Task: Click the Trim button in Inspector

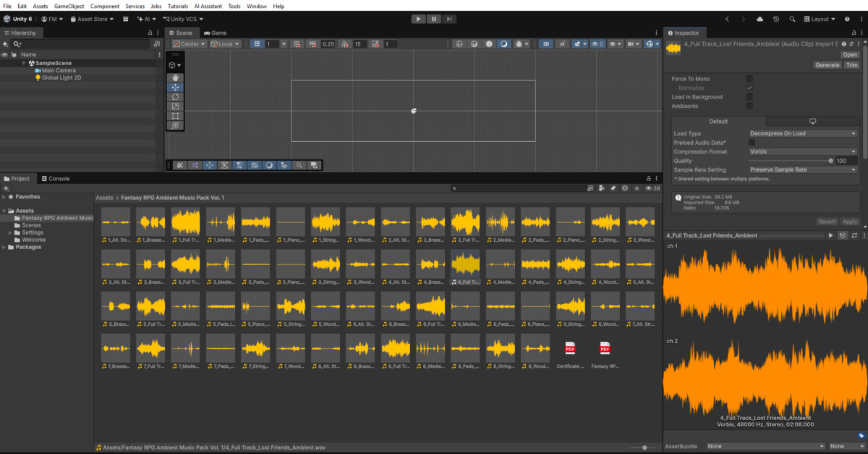Action: click(x=852, y=65)
